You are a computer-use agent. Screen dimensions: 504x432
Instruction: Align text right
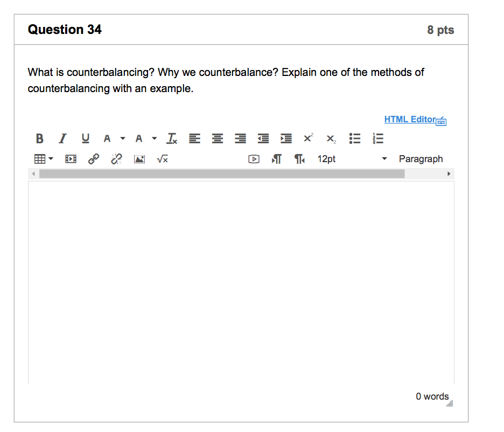point(241,138)
